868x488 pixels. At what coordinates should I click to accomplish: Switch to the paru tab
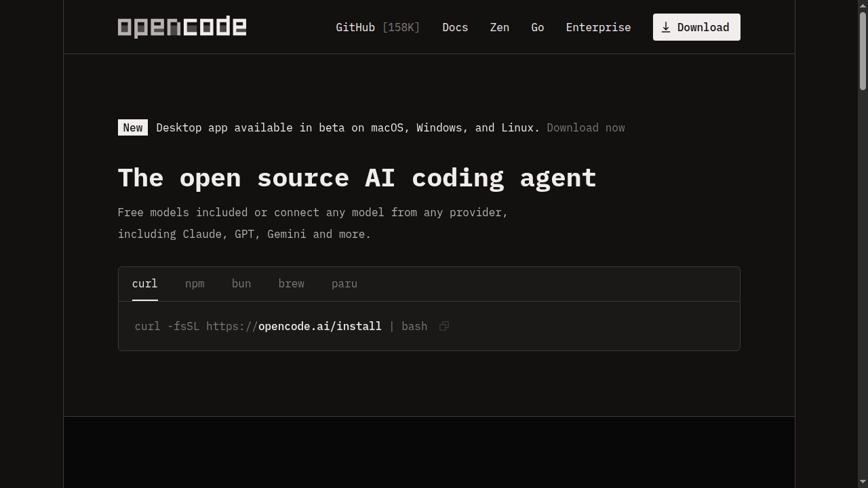344,284
